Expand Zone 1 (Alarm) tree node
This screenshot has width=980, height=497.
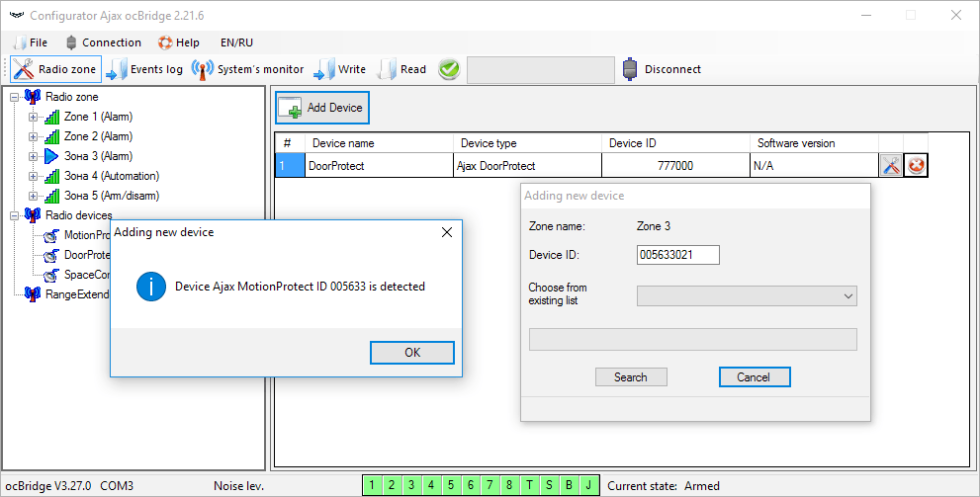tap(33, 117)
